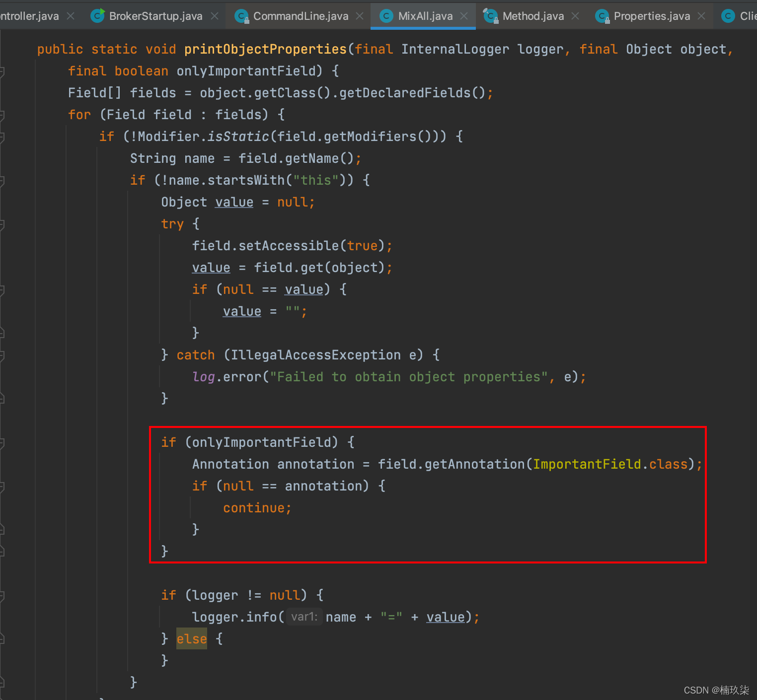Click the BrokerStartup.java file type icon
The height and width of the screenshot is (700, 757).
pyautogui.click(x=98, y=16)
